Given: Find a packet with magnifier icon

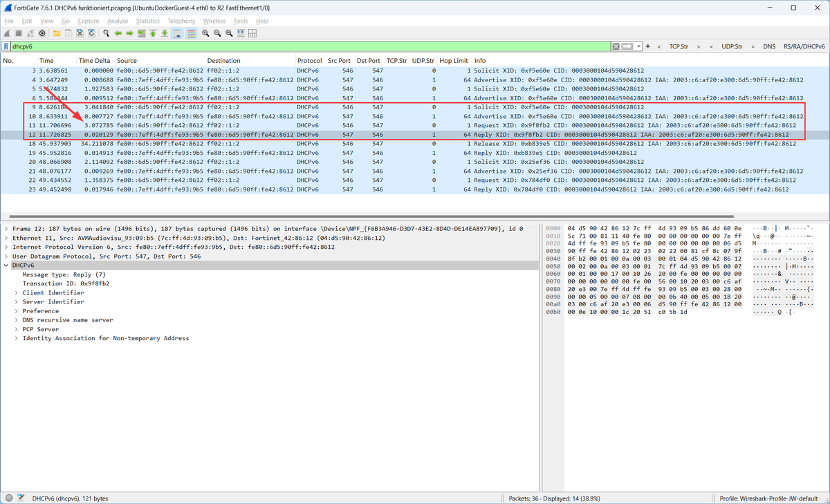Looking at the screenshot, I should 107,32.
